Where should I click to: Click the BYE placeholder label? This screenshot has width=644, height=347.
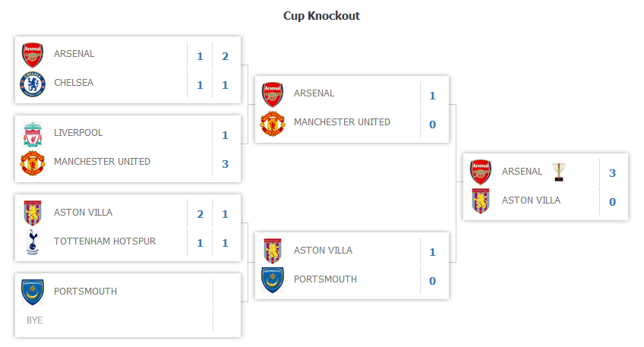tap(35, 320)
